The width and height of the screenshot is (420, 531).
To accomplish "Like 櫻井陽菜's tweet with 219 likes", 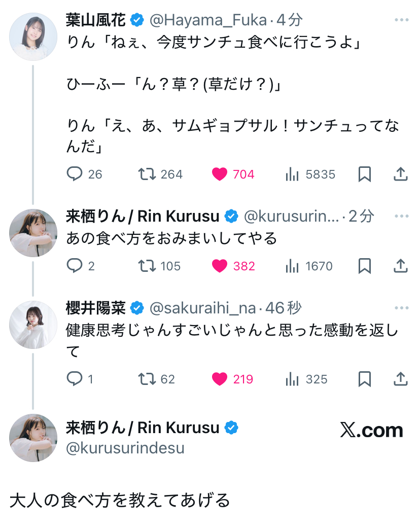I will (220, 379).
